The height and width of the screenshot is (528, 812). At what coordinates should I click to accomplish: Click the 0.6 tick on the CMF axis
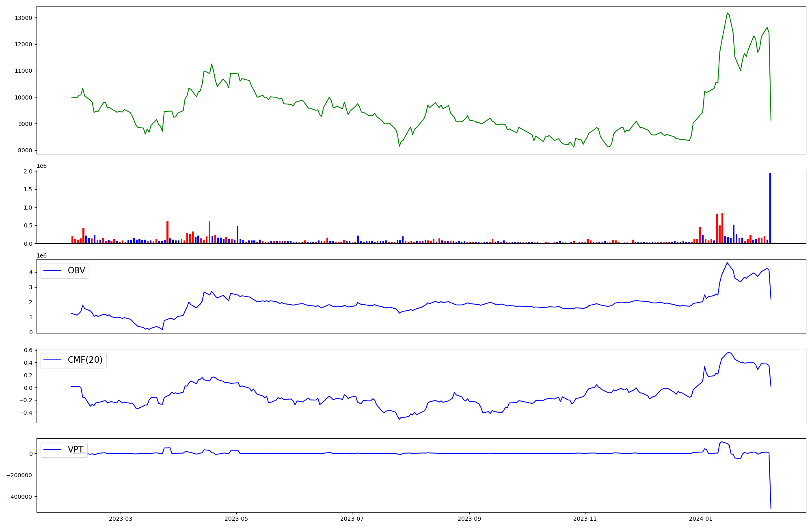click(28, 350)
